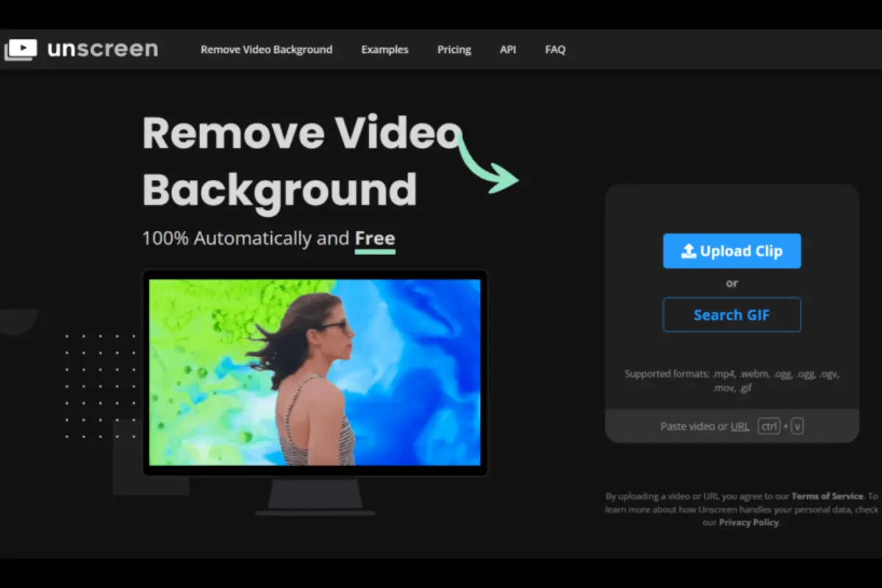
Task: Open the Pricing page
Action: coord(453,49)
